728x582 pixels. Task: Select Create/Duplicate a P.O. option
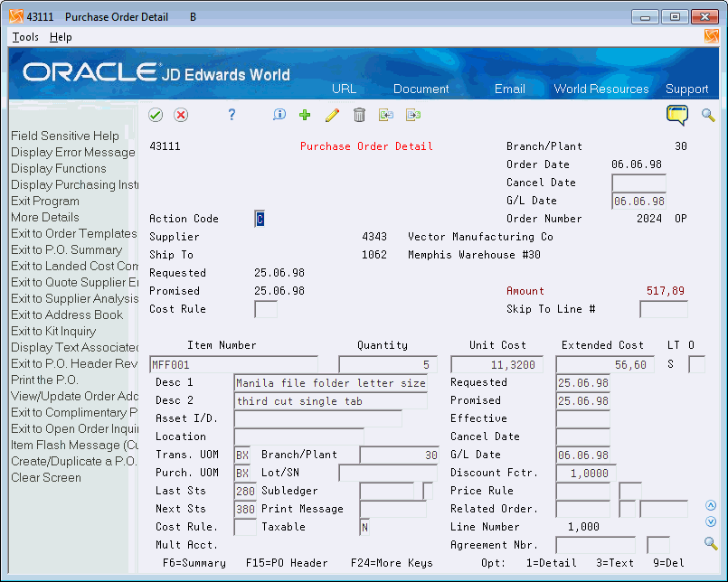(x=74, y=461)
